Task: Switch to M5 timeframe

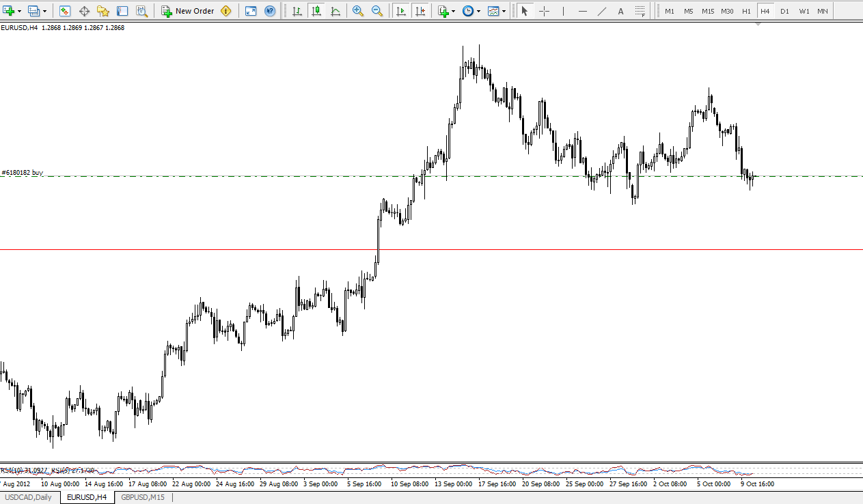Action: [x=689, y=11]
